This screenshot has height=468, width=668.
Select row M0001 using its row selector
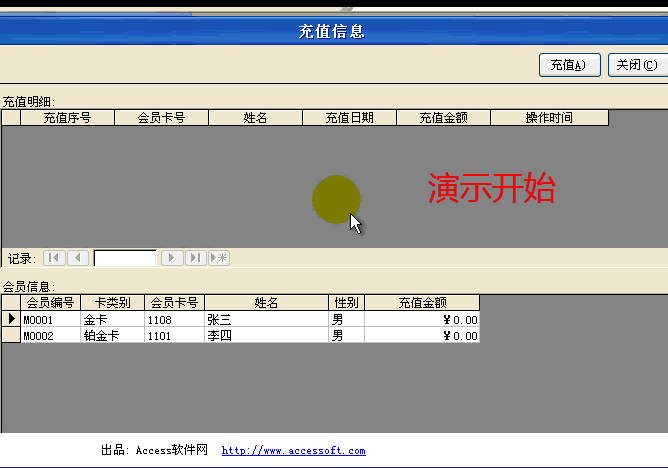(11, 319)
